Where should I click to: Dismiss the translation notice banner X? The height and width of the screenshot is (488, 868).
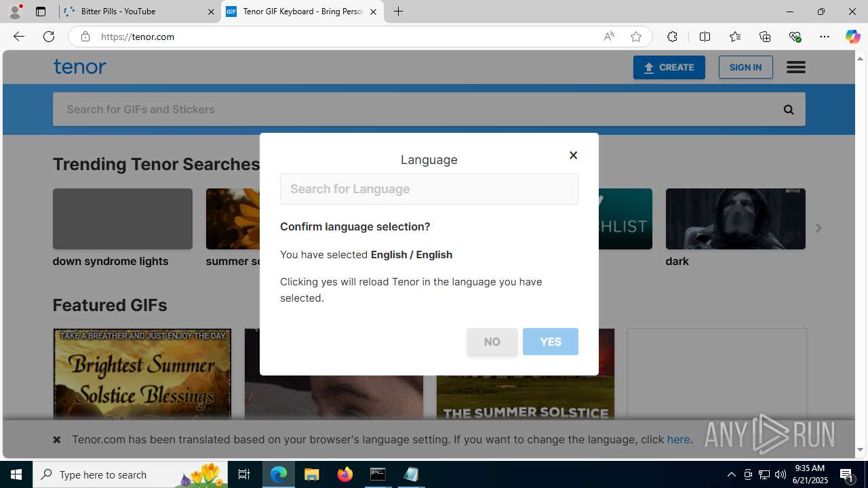(x=57, y=440)
